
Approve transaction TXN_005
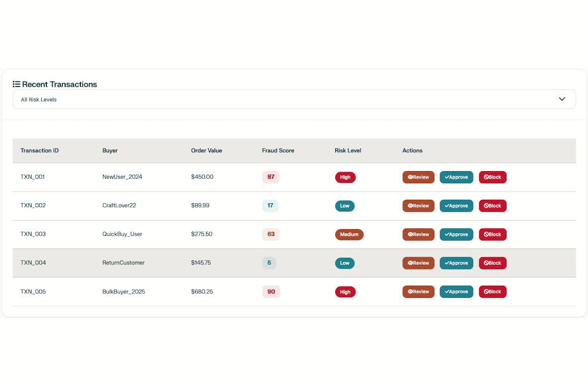coord(456,292)
